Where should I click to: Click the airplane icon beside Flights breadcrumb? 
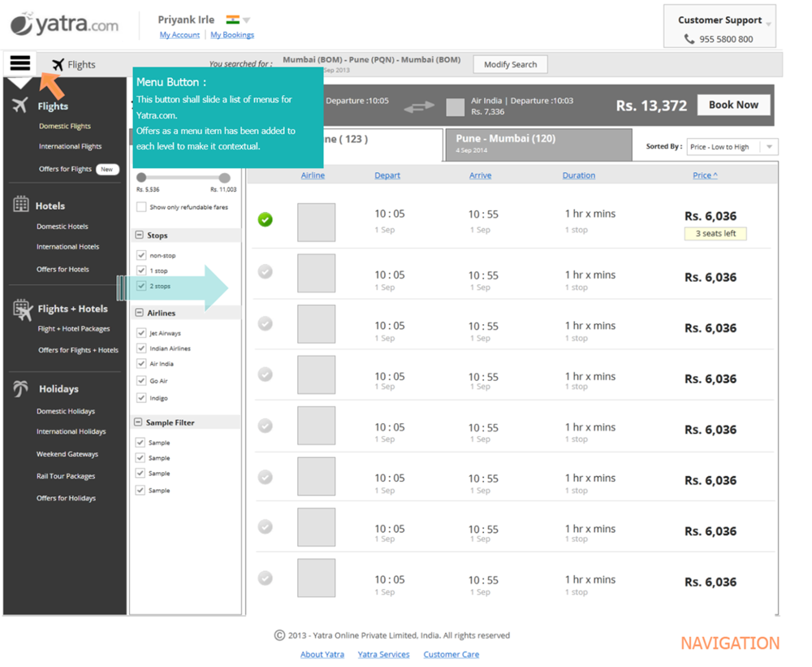pos(58,64)
